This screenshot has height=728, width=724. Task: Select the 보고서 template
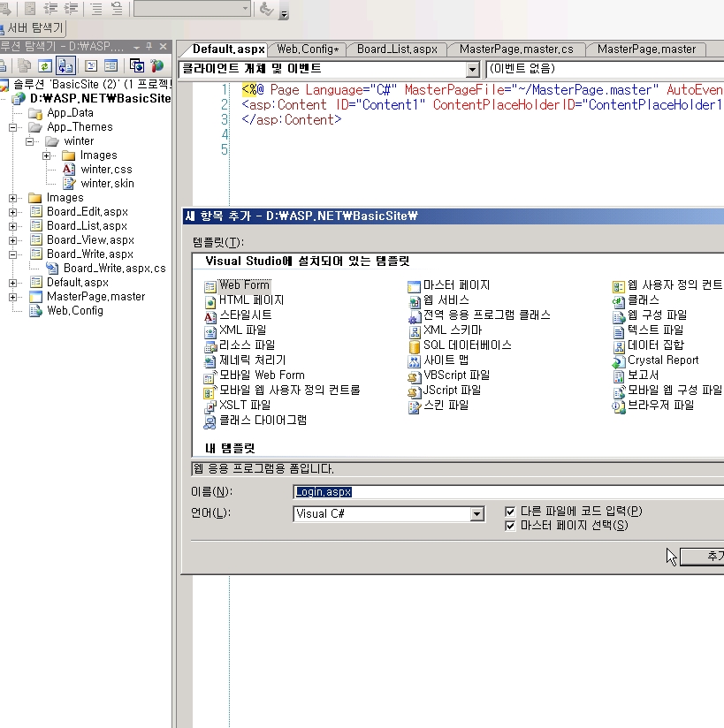pos(636,375)
